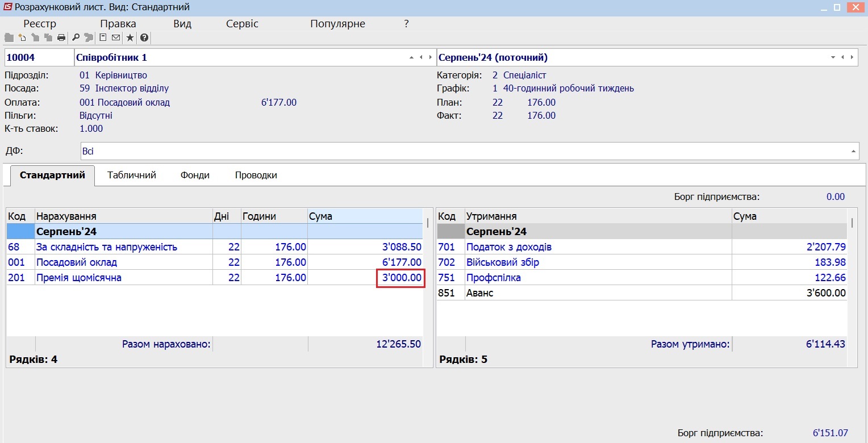Switch to the Табличний tab

132,175
